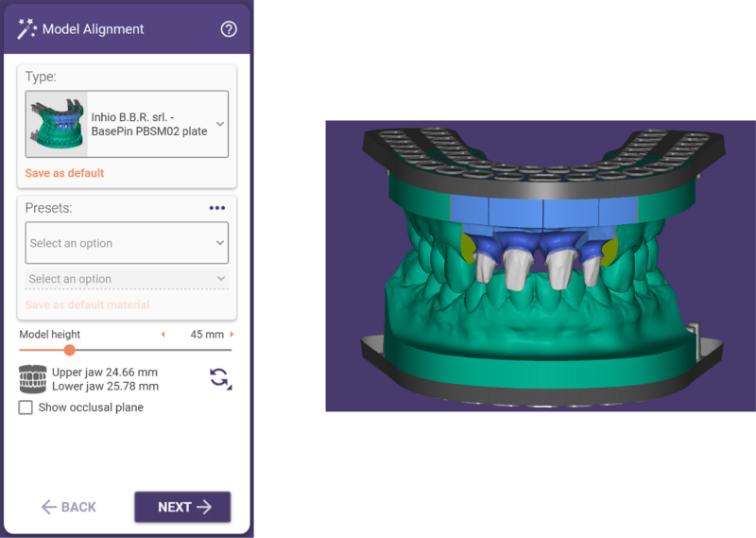Viewport: 756px width, 538px height.
Task: Click the Model height slider handle
Action: point(69,350)
